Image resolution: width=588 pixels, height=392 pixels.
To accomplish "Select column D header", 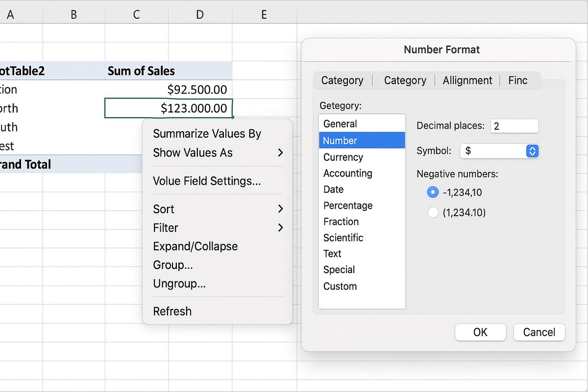I will click(x=200, y=15).
